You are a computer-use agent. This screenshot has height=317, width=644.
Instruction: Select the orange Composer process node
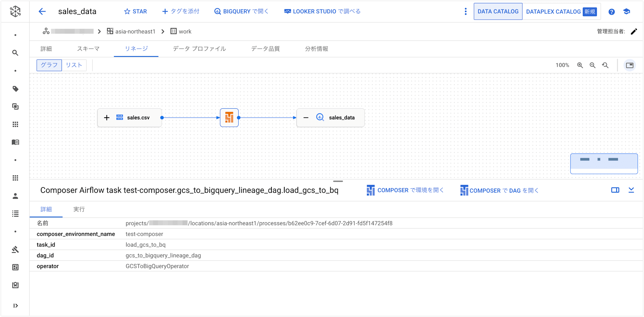pos(229,118)
